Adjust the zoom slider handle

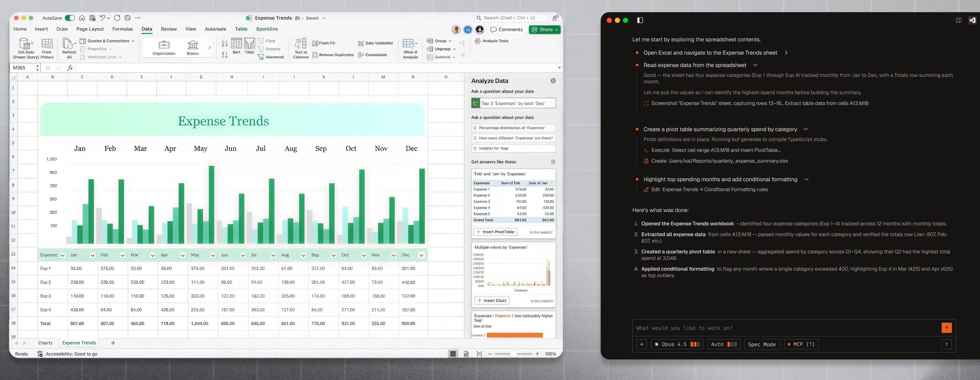click(513, 354)
